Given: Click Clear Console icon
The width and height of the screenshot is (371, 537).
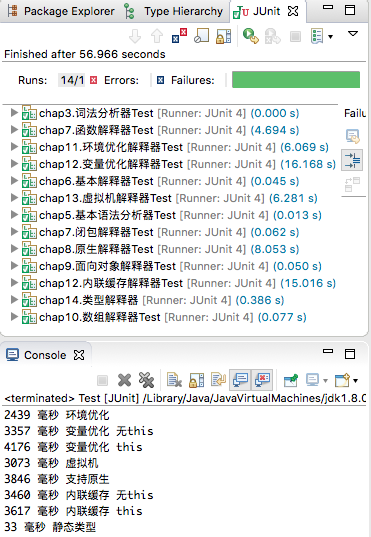Looking at the screenshot, I should coord(174,380).
